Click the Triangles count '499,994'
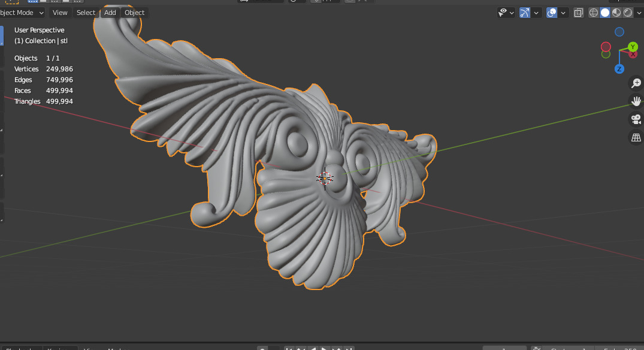Viewport: 644px width, 350px height. point(59,101)
